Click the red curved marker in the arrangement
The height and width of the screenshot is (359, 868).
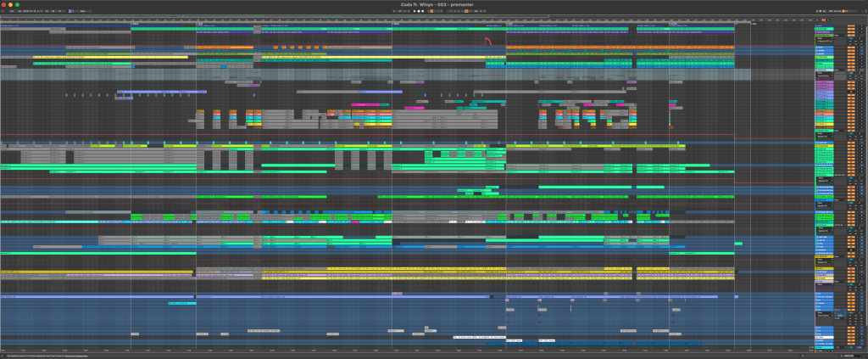[488, 40]
